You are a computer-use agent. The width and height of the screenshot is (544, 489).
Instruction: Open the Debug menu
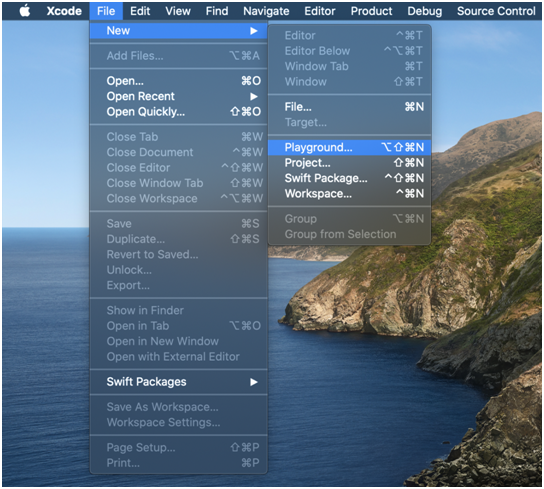(425, 11)
